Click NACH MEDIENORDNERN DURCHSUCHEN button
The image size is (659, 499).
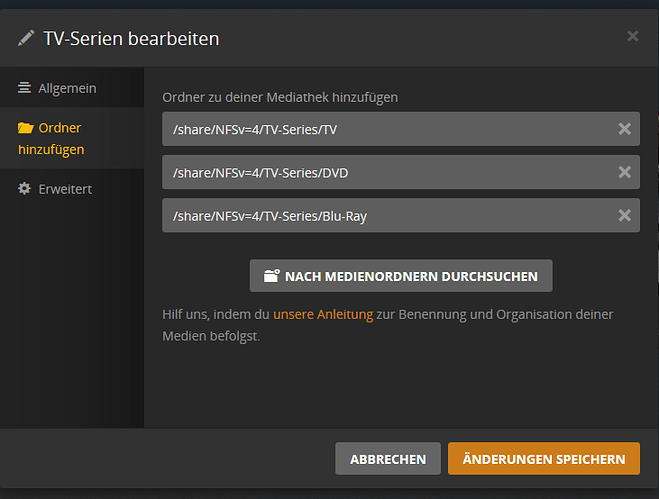(401, 276)
